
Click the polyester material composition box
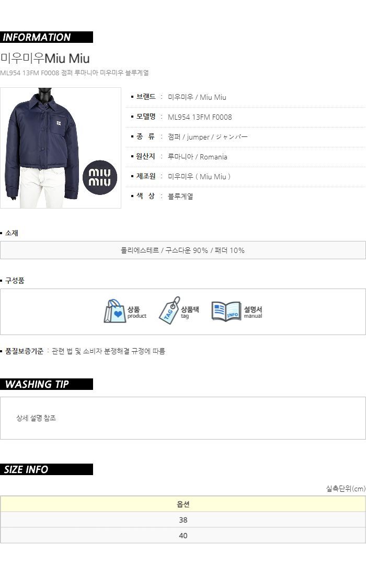click(183, 250)
